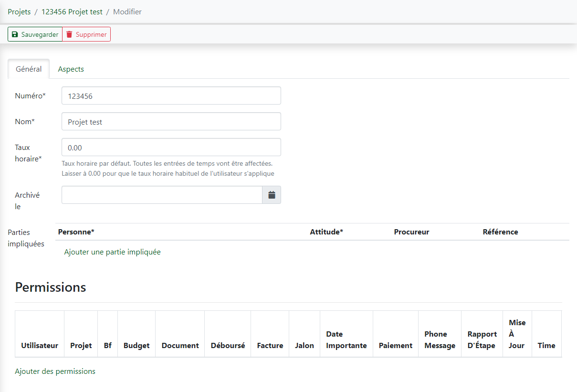Click Ajouter une partie impliquée

coord(111,252)
